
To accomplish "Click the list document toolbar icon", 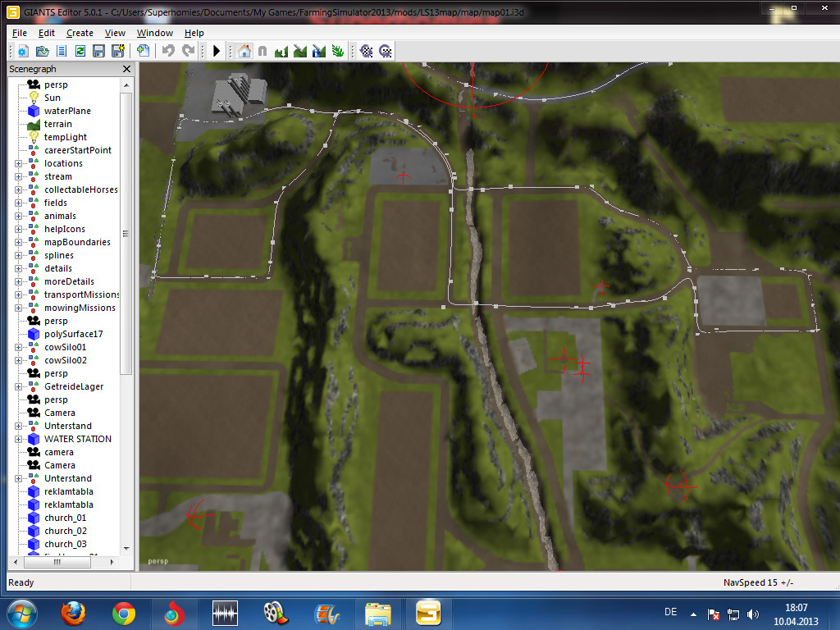I will tap(62, 52).
